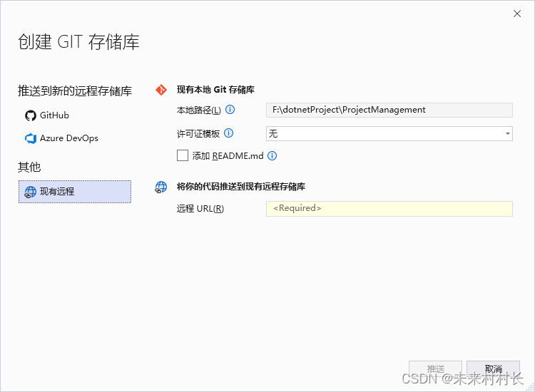Click the 本地路径 path field
This screenshot has height=392, width=535.
click(x=389, y=110)
